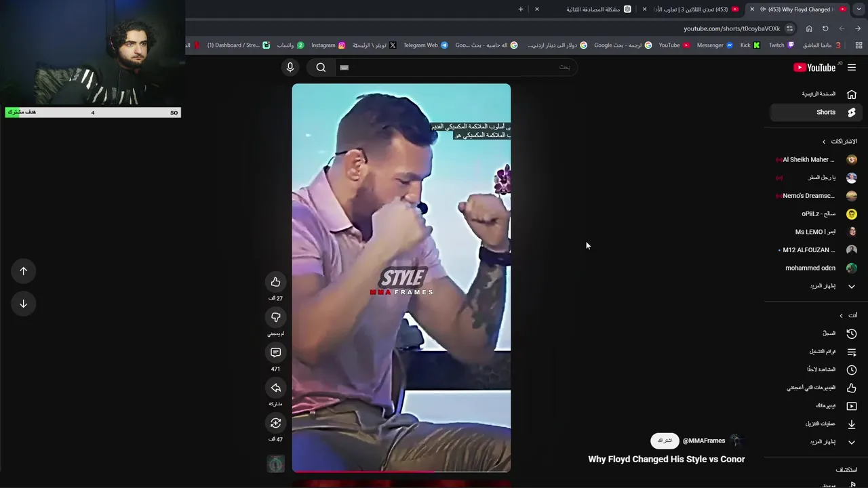Open the YouTube bookmark
This screenshot has height=488, width=868.
click(674, 45)
